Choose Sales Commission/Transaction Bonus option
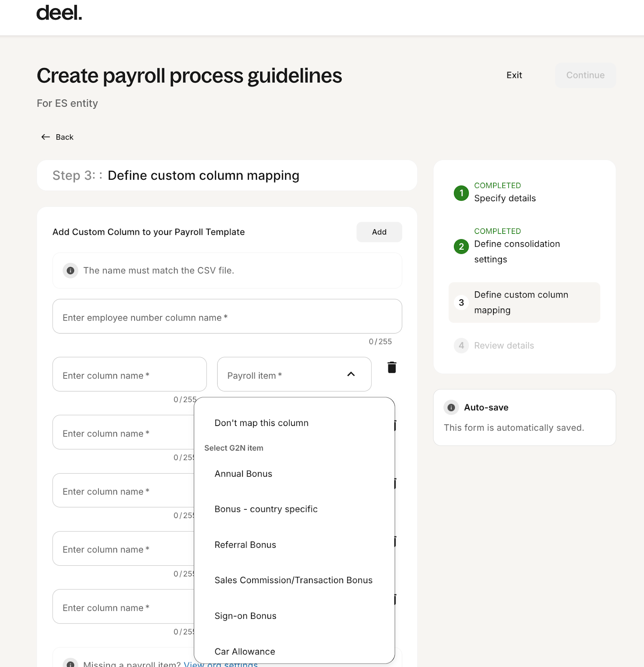Screen dimensions: 644x667 point(293,580)
